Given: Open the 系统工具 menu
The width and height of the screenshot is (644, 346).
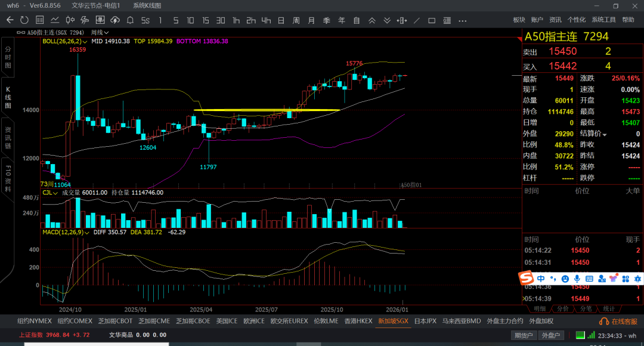Looking at the screenshot, I should click(603, 20).
